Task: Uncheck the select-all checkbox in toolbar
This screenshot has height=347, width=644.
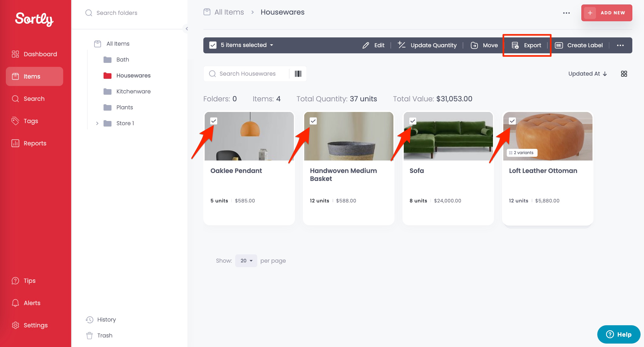Action: tap(213, 45)
